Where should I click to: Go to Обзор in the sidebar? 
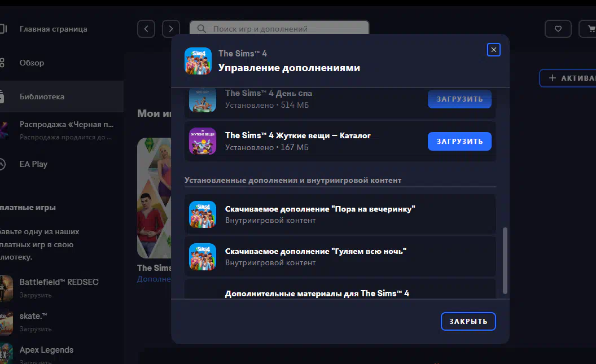coord(32,63)
